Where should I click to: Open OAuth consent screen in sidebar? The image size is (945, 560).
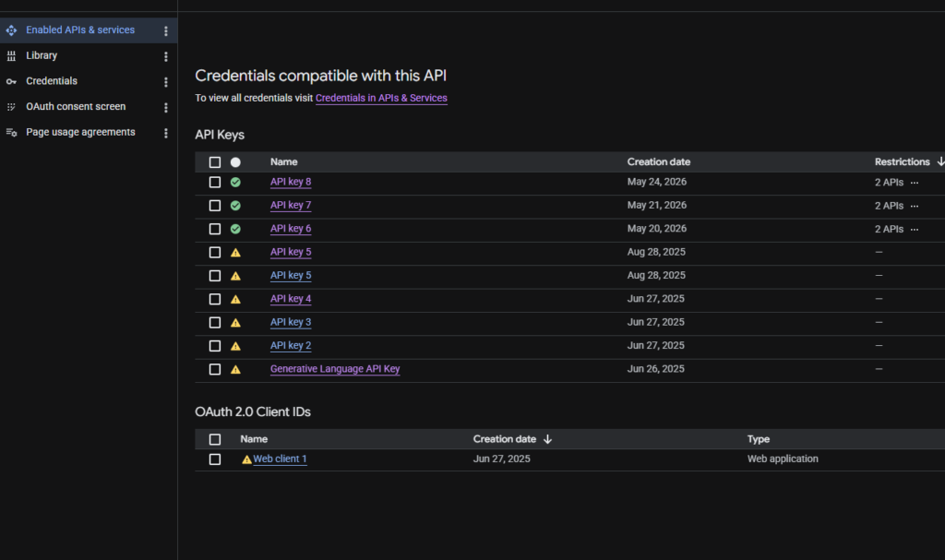point(76,107)
